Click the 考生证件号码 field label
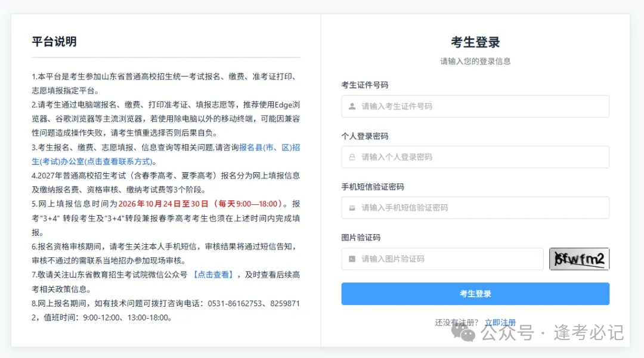The image size is (644, 358). tap(365, 85)
